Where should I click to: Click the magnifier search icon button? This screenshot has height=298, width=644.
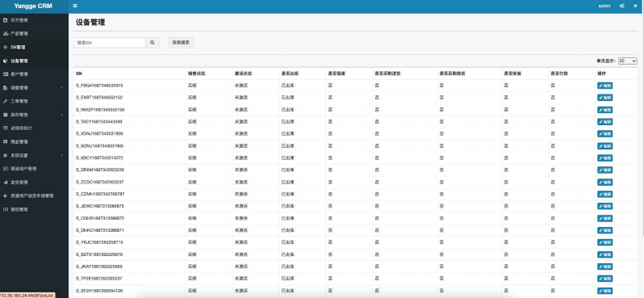[153, 42]
